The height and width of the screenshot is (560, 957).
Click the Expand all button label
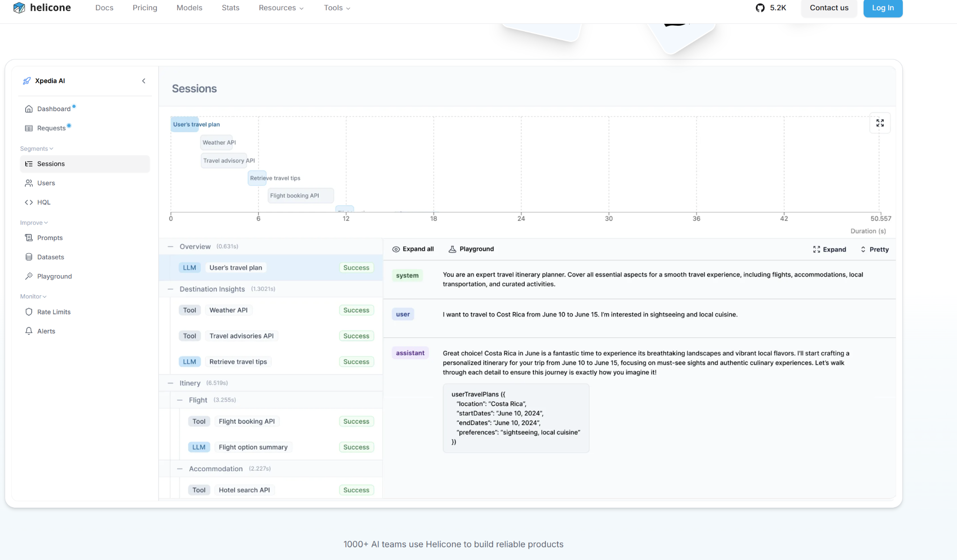(x=418, y=249)
